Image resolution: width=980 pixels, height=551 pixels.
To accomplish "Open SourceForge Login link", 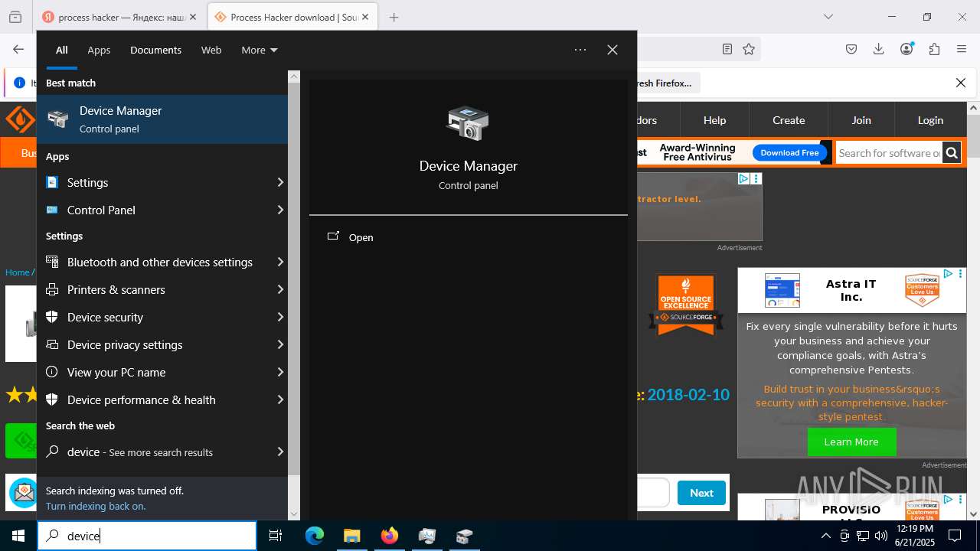I will pos(930,120).
